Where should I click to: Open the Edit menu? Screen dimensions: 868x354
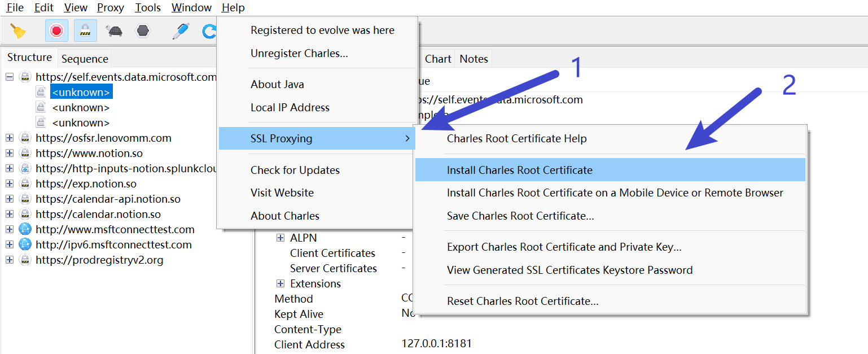(44, 8)
